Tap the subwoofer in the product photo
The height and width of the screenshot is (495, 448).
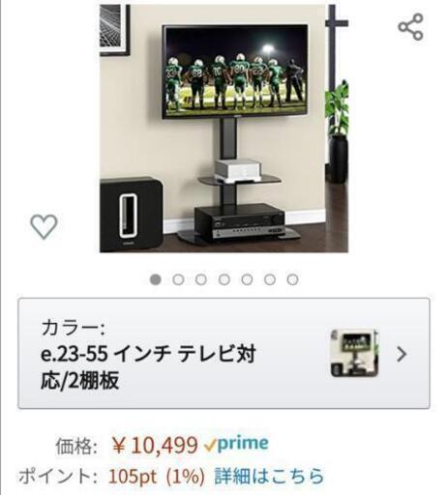131,215
